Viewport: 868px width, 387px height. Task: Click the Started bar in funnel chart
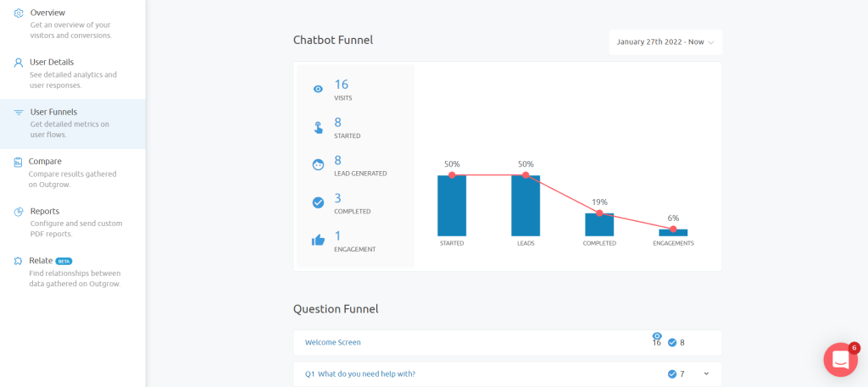pos(452,206)
